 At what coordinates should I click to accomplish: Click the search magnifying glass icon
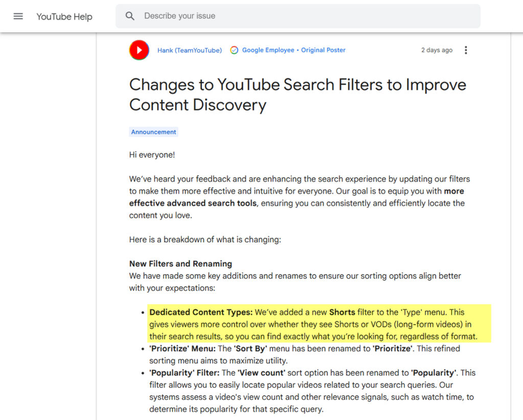[130, 16]
